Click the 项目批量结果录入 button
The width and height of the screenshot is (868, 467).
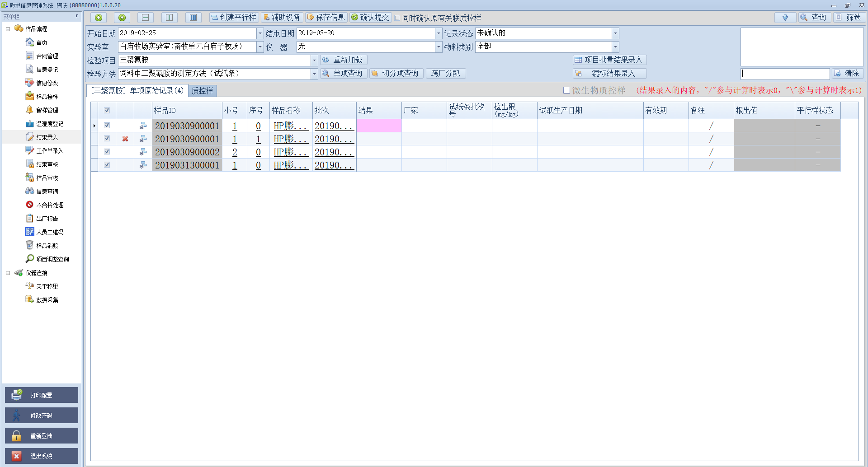[x=609, y=60]
